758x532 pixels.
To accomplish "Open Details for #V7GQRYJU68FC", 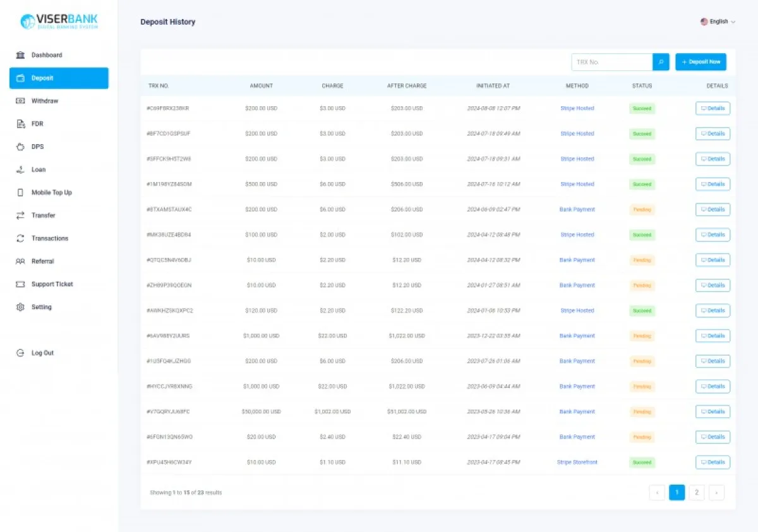I will 713,412.
